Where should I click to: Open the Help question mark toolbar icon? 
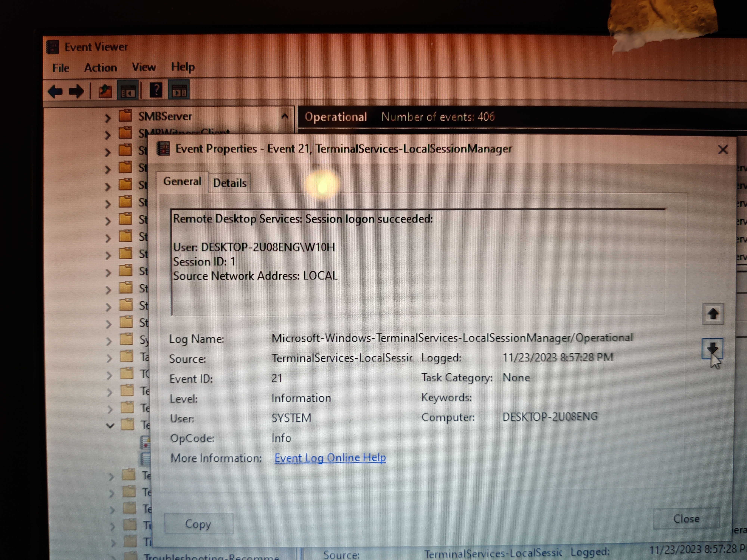point(156,90)
